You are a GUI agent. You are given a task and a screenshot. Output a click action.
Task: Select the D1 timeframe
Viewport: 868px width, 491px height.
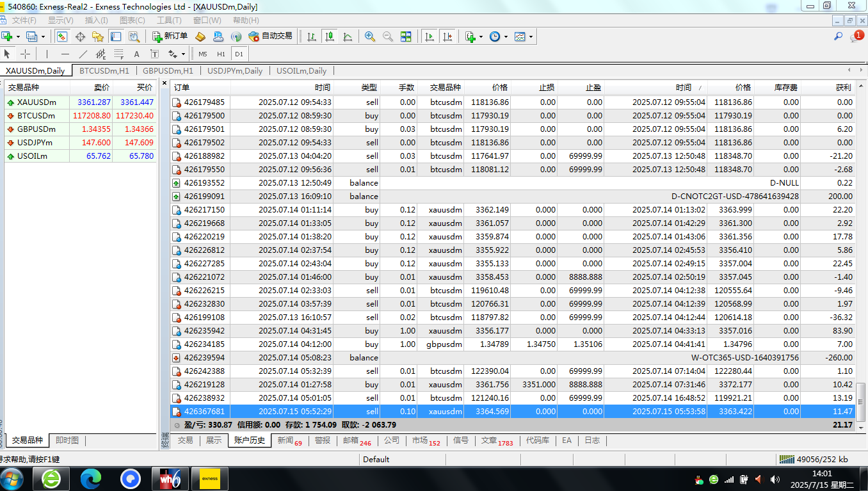239,54
